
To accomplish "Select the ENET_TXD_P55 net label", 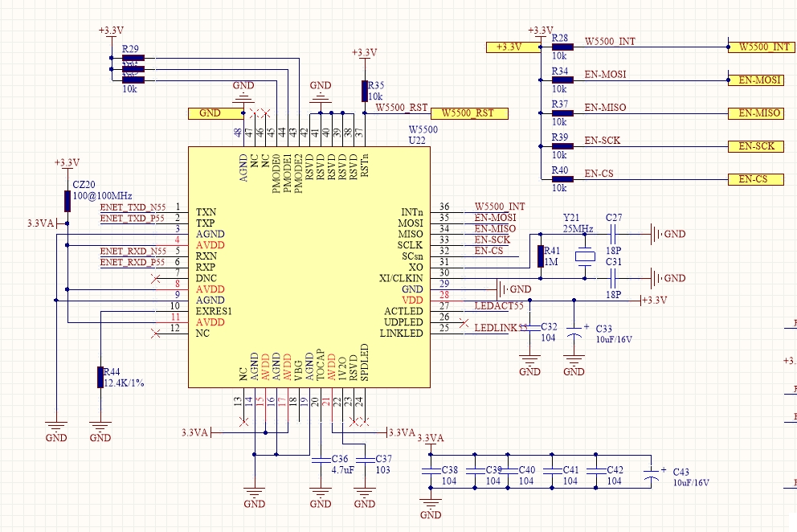I will (132, 219).
